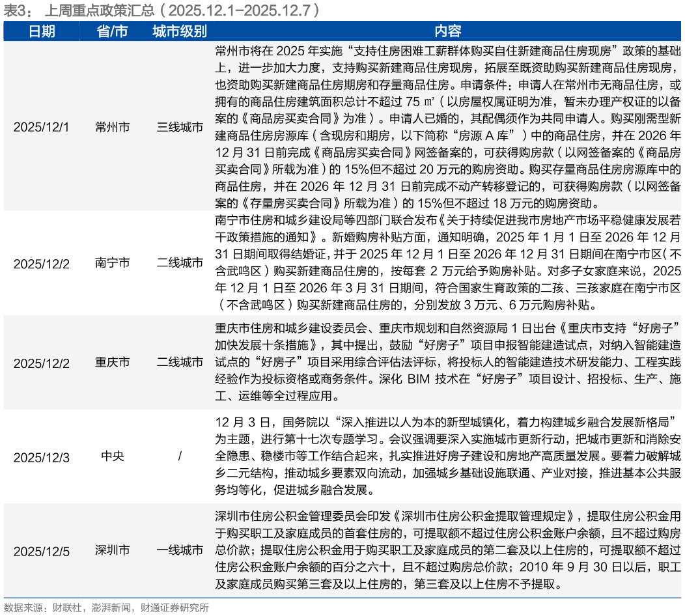Select the 三线城市 cell
This screenshot has height=616, width=685.
[x=180, y=127]
